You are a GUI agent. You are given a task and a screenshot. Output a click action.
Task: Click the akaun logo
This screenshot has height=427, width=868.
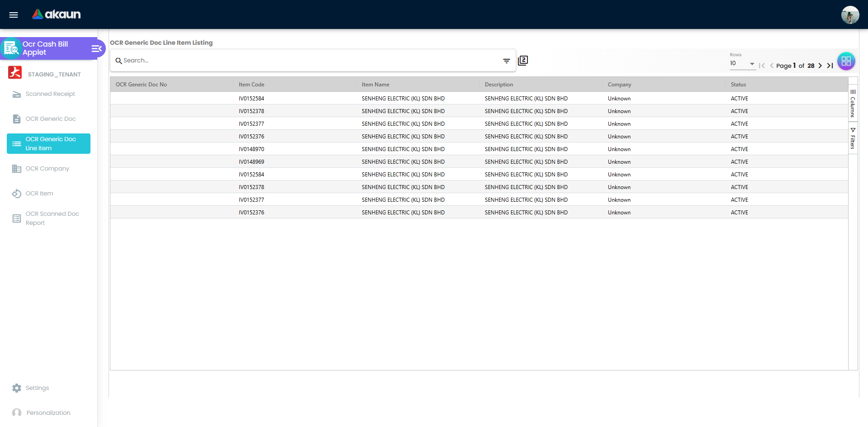56,14
